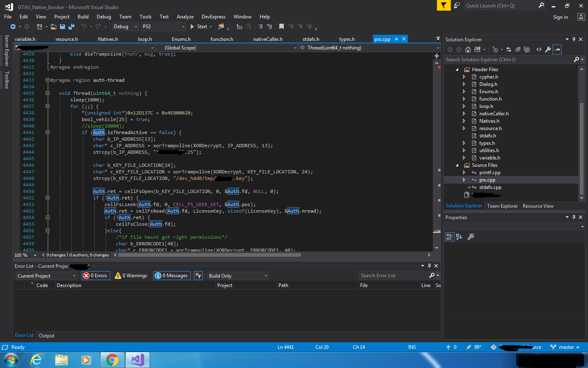Select utilities.h in Solution Explorer
The height and width of the screenshot is (368, 588).
coord(489,150)
